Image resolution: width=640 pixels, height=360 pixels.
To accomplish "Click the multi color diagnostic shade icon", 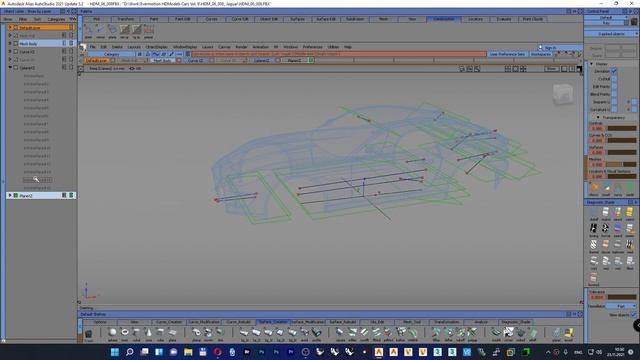I will tap(606, 212).
